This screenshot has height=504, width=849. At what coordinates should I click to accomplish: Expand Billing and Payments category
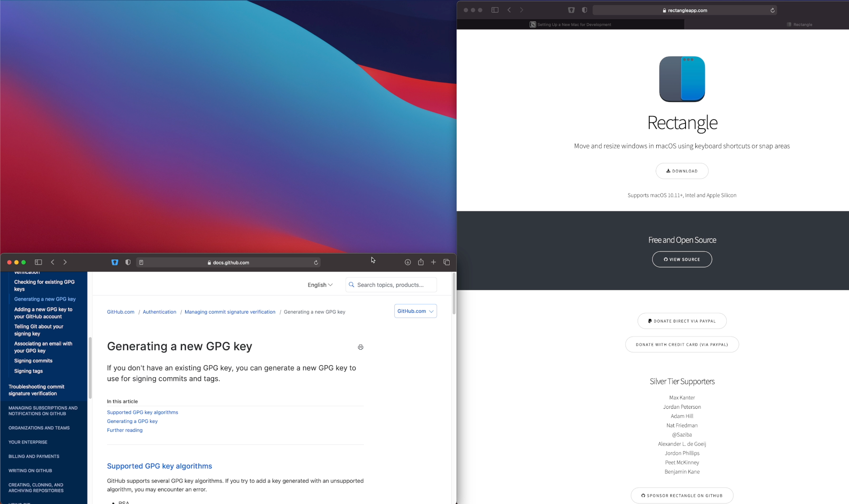click(34, 457)
